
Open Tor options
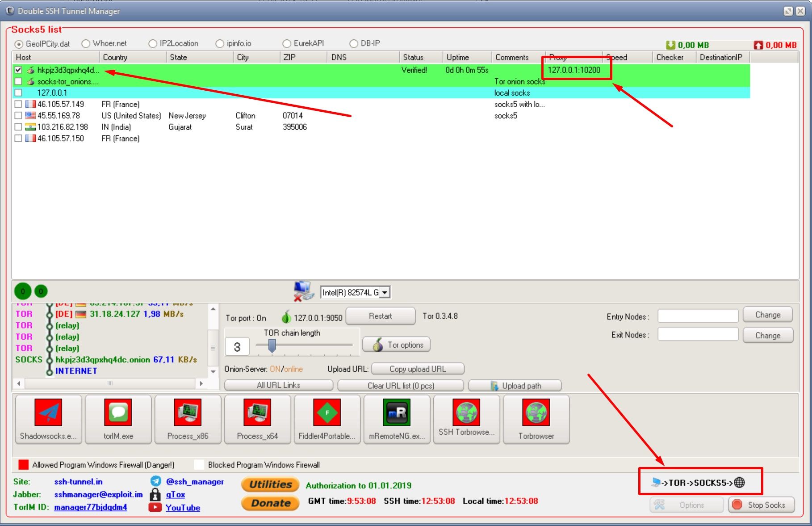point(397,345)
